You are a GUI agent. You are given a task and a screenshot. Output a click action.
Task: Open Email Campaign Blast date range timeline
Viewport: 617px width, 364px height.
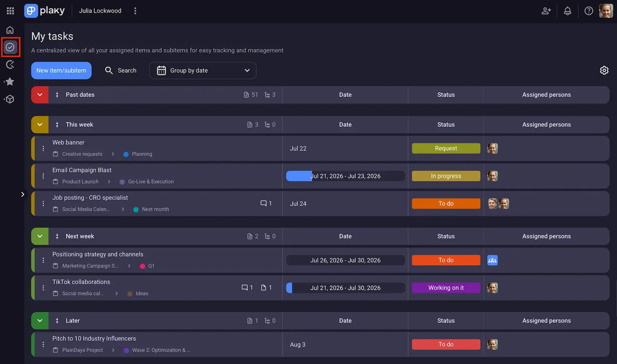click(346, 176)
